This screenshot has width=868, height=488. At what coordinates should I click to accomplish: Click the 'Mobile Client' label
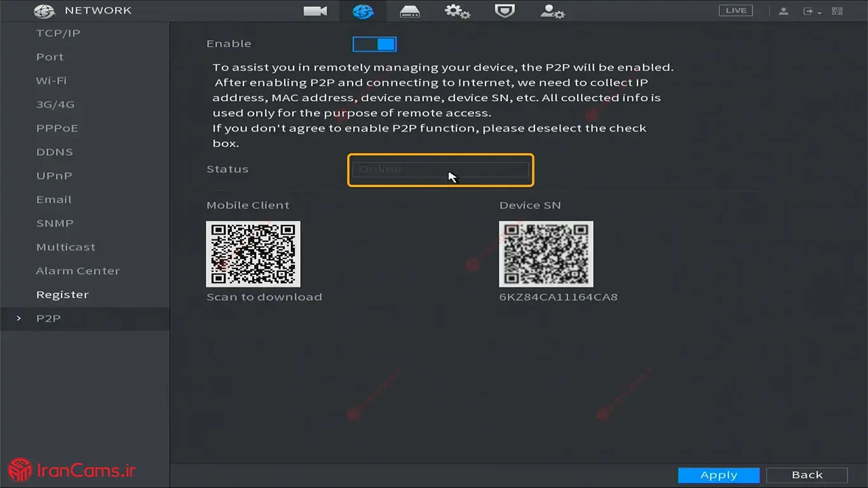248,205
